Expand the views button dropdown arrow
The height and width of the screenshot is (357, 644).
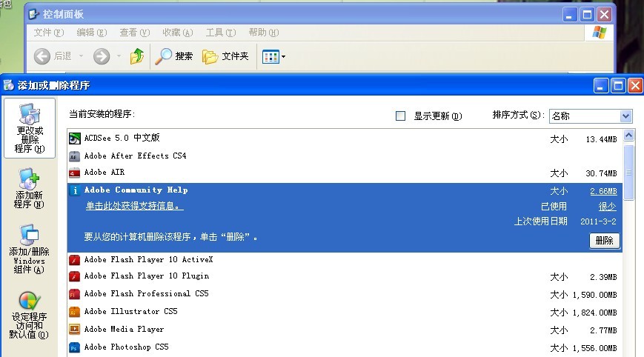pyautogui.click(x=283, y=56)
